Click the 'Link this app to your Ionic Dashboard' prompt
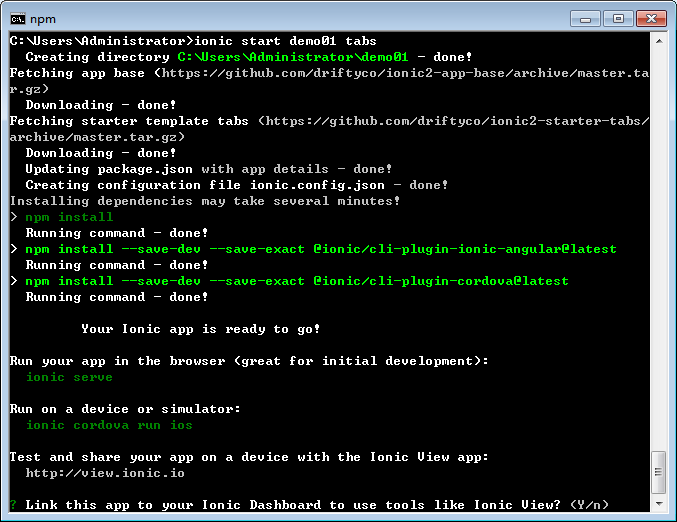Viewport: 677px width, 522px height. pos(309,504)
